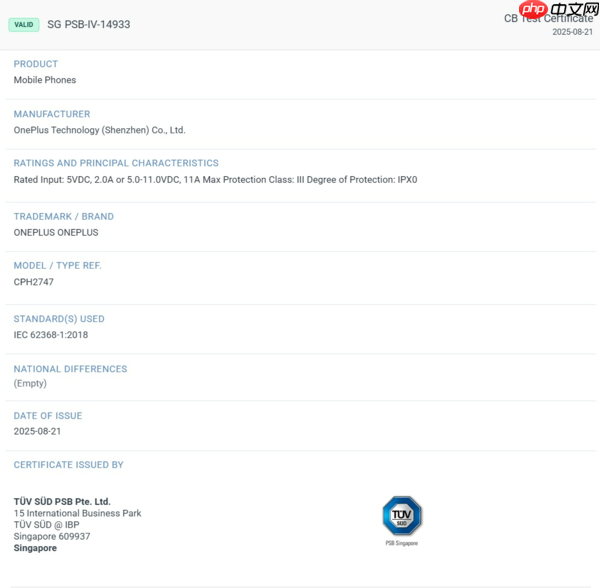Select certificate number SG PSB-IV-14933

coord(89,24)
